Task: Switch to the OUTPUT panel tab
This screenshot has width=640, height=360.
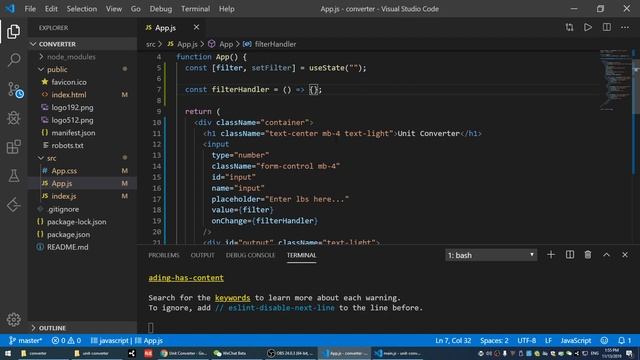Action: point(202,255)
